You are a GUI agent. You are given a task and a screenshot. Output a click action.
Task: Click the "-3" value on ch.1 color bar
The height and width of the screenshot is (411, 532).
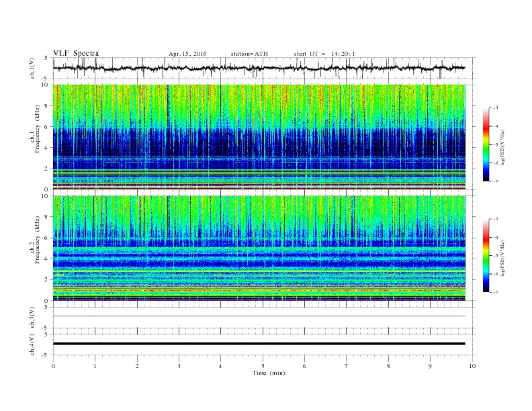[496, 108]
